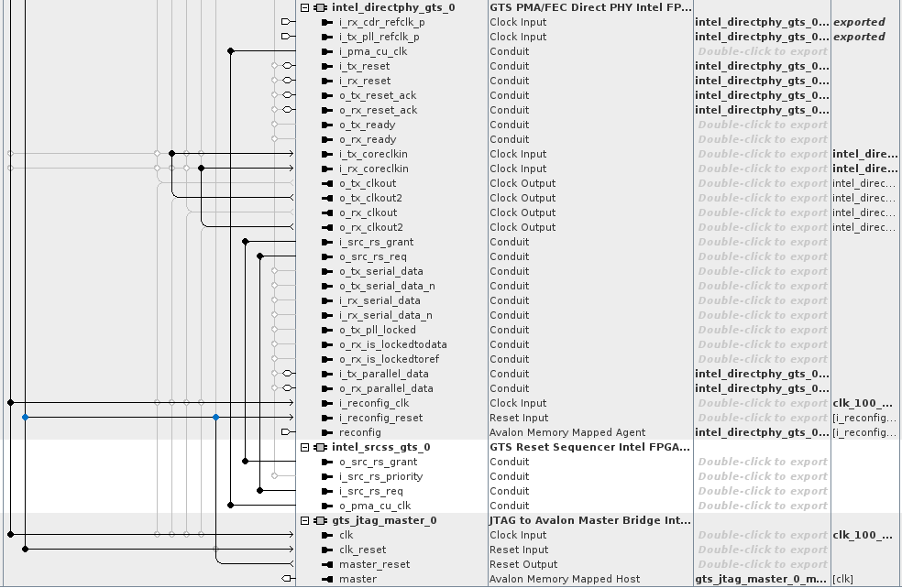Toggle the filled connection dot on o_src_rs_req row
The width and height of the screenshot is (902, 588).
pos(260,256)
